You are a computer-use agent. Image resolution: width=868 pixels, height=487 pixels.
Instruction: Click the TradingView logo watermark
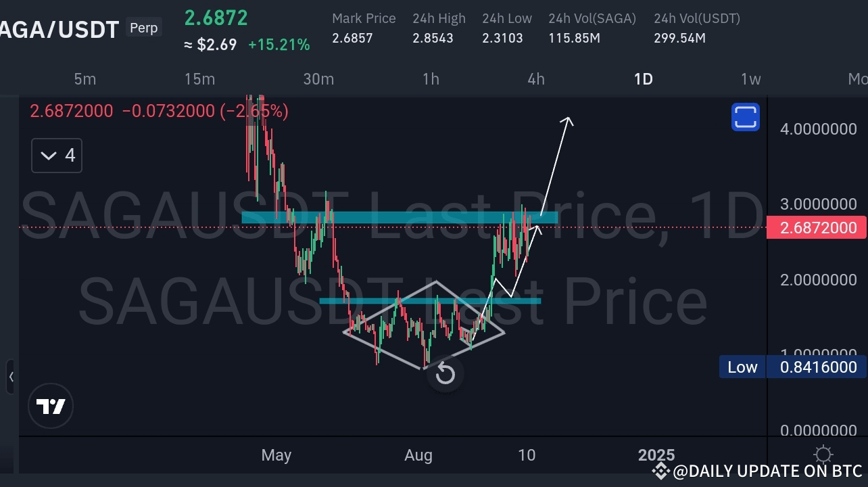click(x=51, y=406)
